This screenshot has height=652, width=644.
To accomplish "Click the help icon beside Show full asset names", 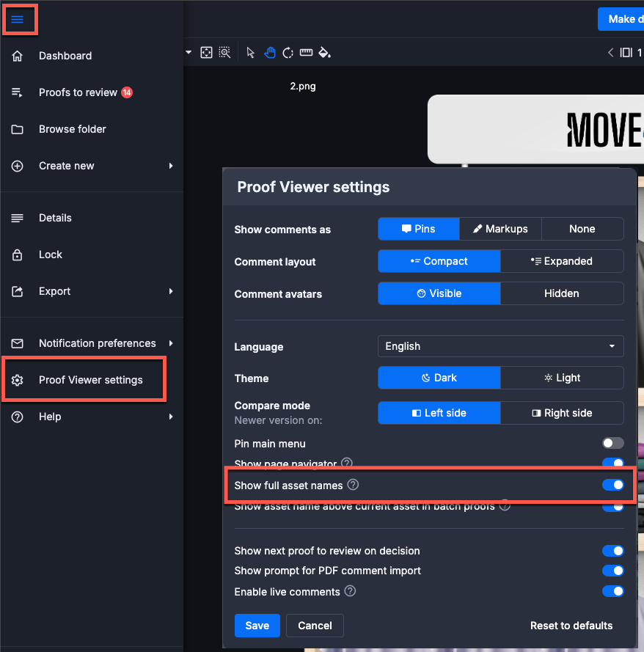I will [x=353, y=485].
